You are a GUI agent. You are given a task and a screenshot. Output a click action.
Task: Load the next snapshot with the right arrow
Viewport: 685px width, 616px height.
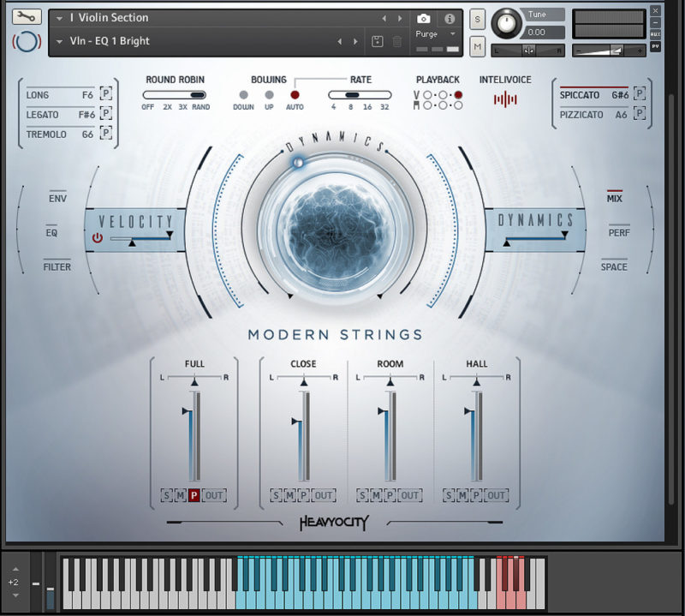[x=355, y=41]
